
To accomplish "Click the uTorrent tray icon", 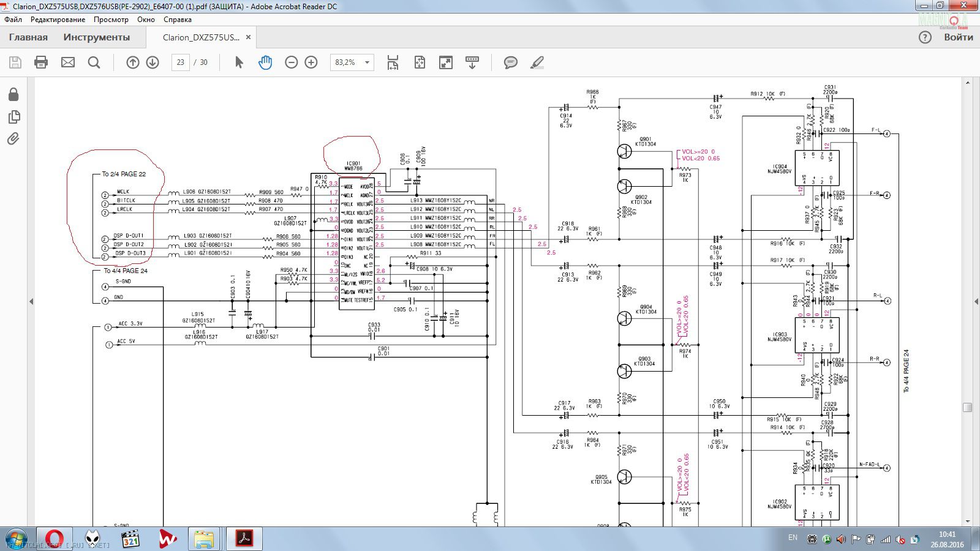I will point(826,539).
